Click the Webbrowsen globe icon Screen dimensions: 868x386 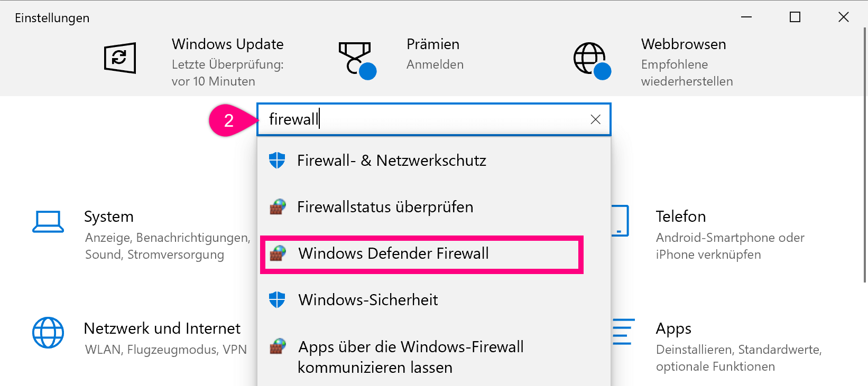(591, 59)
